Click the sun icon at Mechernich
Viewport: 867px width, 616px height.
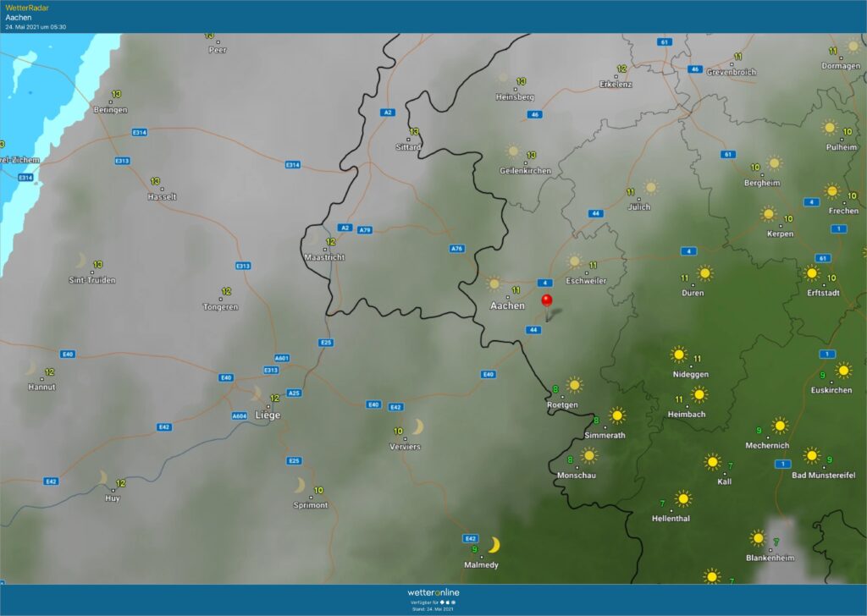click(x=780, y=426)
